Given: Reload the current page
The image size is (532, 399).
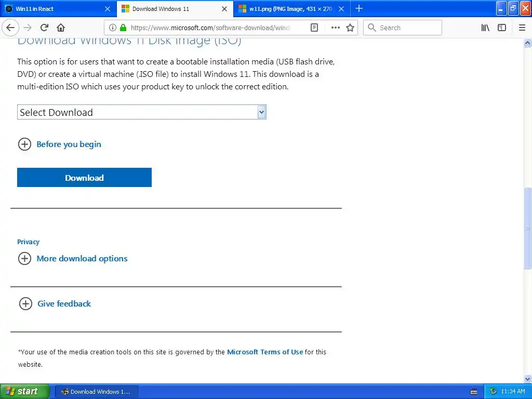Looking at the screenshot, I should click(x=44, y=28).
